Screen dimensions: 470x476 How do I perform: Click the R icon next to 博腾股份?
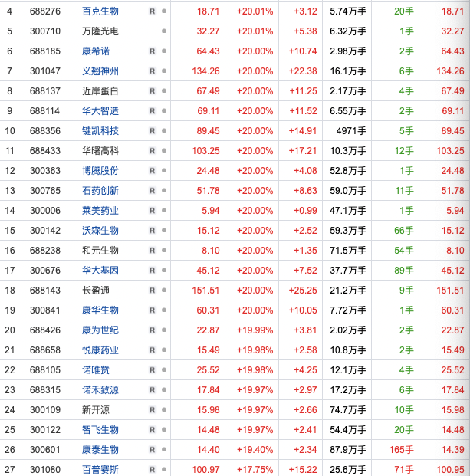coord(152,171)
